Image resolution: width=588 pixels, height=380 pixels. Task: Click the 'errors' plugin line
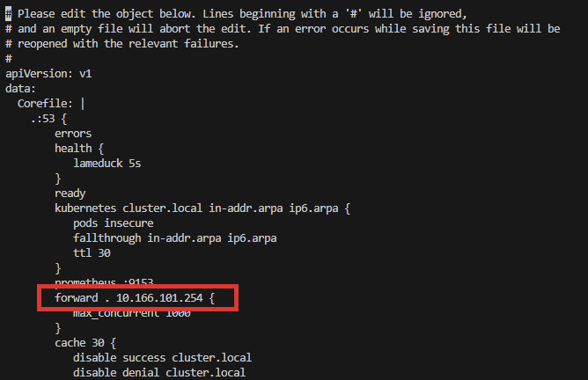73,134
